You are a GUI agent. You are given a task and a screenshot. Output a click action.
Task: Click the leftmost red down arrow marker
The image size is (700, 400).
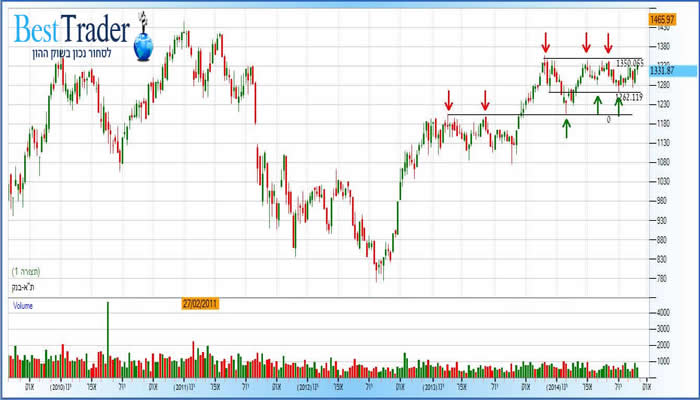[449, 99]
